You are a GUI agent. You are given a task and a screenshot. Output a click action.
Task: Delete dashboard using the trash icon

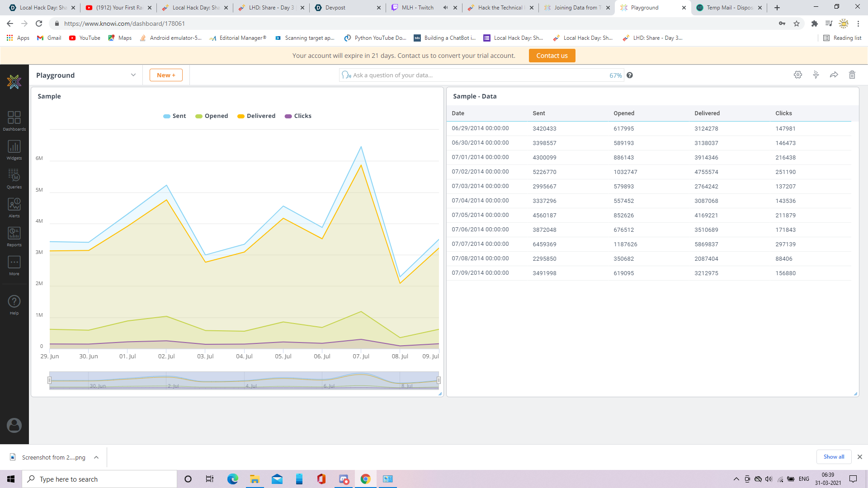(x=852, y=75)
